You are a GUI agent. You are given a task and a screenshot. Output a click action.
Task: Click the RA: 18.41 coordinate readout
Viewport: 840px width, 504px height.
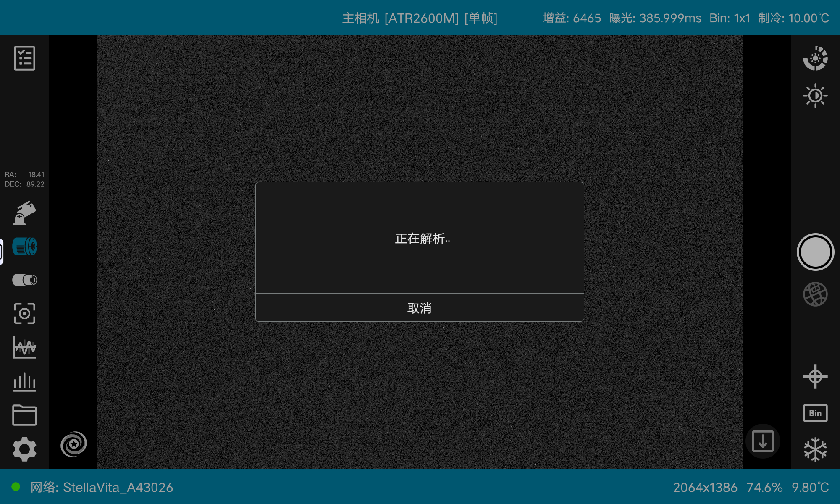24,174
